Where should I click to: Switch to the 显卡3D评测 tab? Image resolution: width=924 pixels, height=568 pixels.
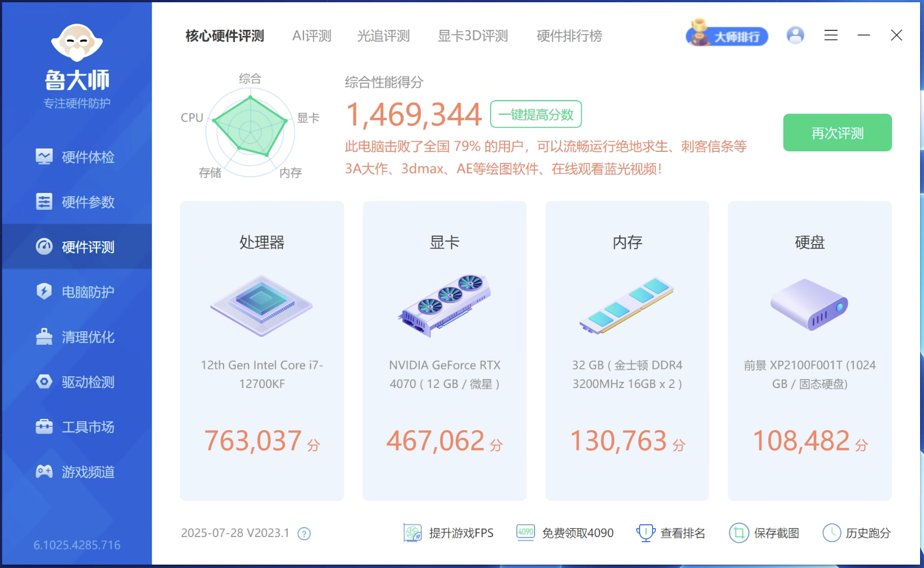point(473,36)
